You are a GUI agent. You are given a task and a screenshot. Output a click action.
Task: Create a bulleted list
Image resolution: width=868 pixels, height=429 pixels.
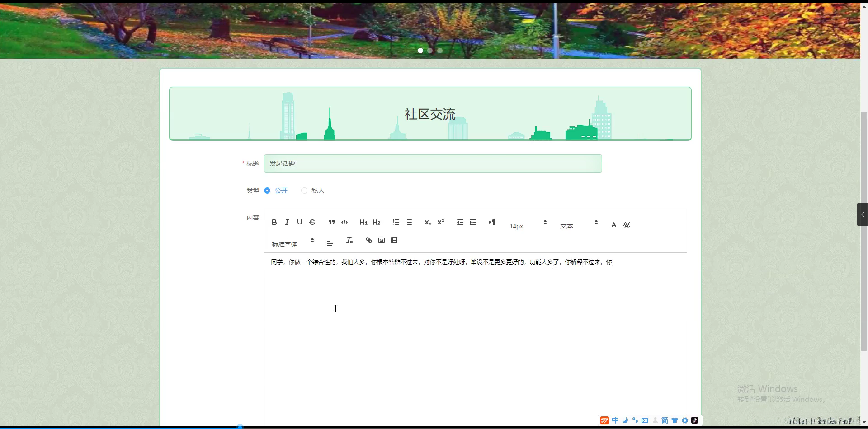(409, 222)
